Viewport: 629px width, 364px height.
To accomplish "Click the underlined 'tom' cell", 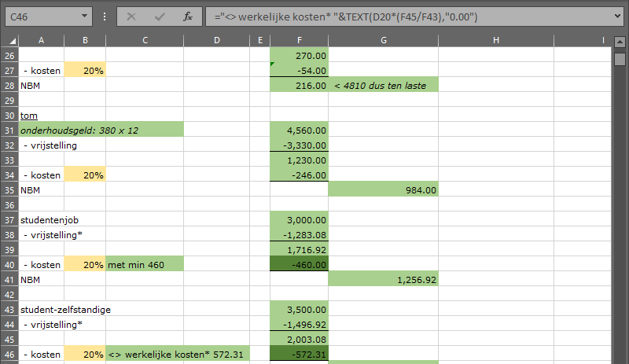I will pos(42,116).
